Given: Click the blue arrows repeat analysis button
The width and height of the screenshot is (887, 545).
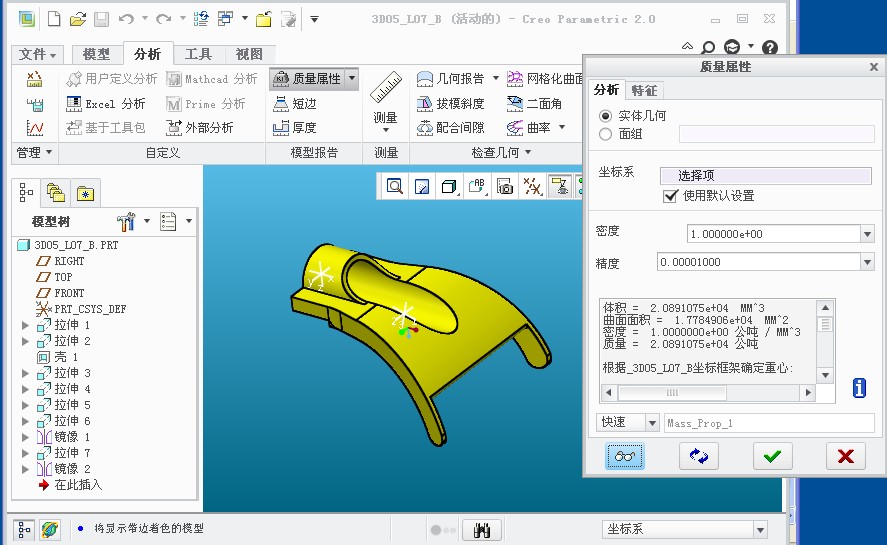Looking at the screenshot, I should tap(698, 456).
